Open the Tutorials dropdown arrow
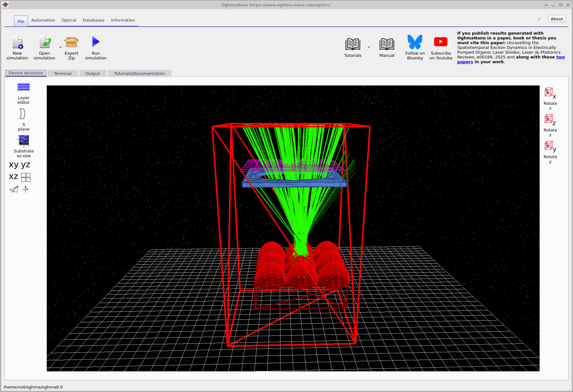The height and width of the screenshot is (392, 573). pyautogui.click(x=369, y=47)
